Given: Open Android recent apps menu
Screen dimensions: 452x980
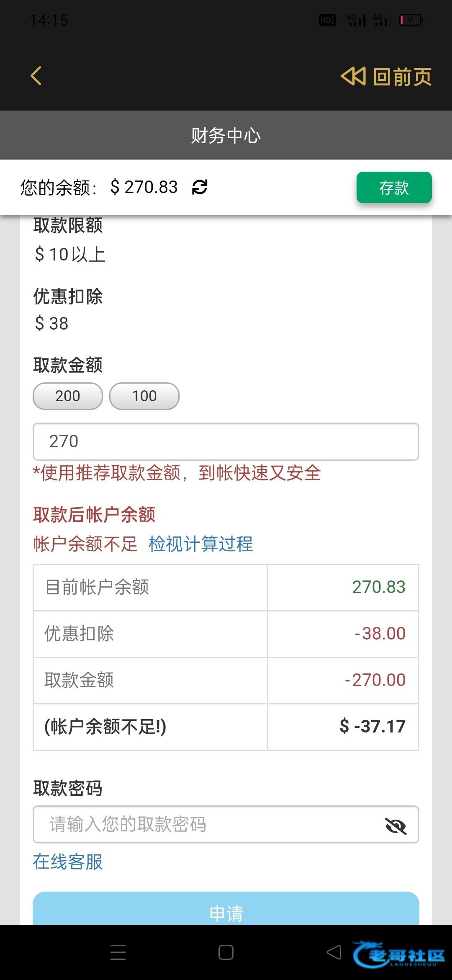Looking at the screenshot, I should point(118,952).
